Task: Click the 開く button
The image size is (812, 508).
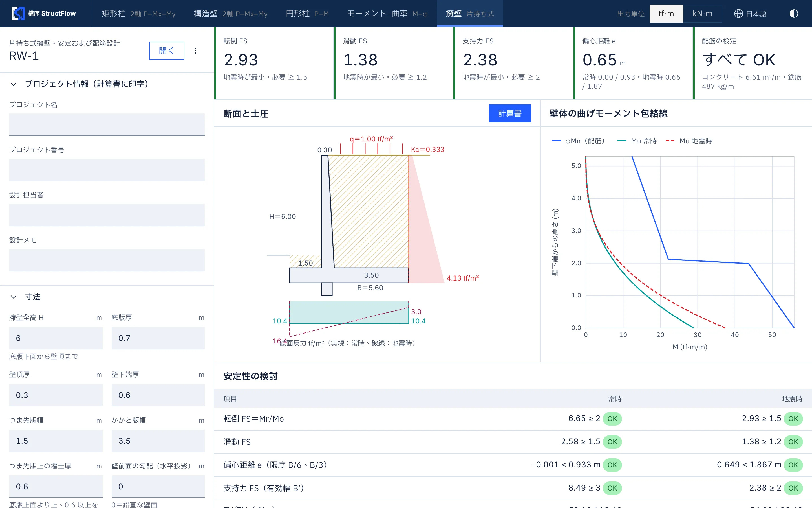Action: (x=167, y=51)
